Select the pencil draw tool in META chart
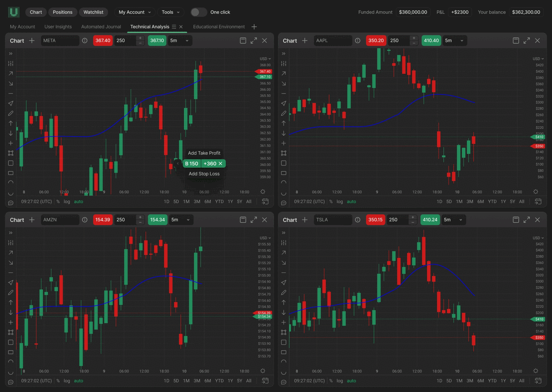Screen dimensions: 552x392 (x=11, y=113)
